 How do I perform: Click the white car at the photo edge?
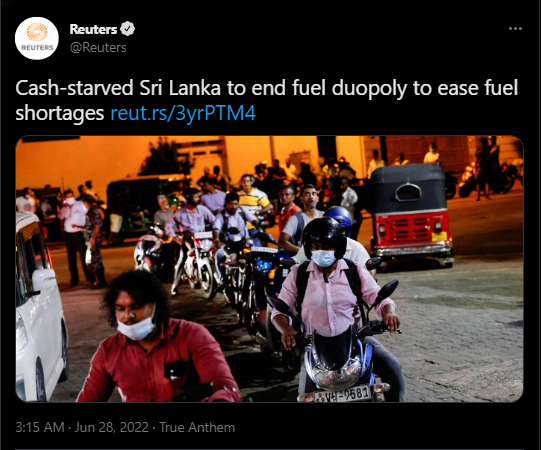pyautogui.click(x=41, y=307)
